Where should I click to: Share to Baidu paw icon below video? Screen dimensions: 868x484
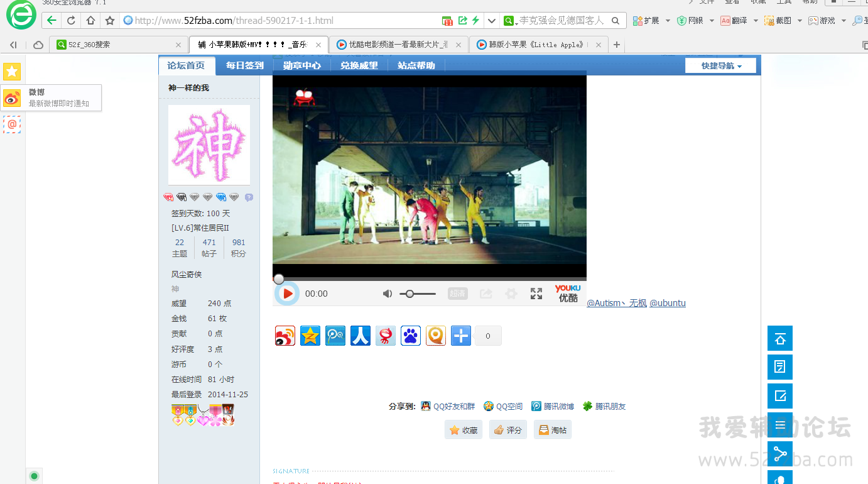411,336
